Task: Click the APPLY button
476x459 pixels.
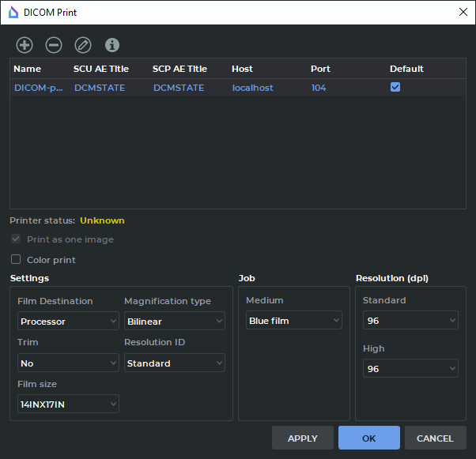Action: pos(303,438)
